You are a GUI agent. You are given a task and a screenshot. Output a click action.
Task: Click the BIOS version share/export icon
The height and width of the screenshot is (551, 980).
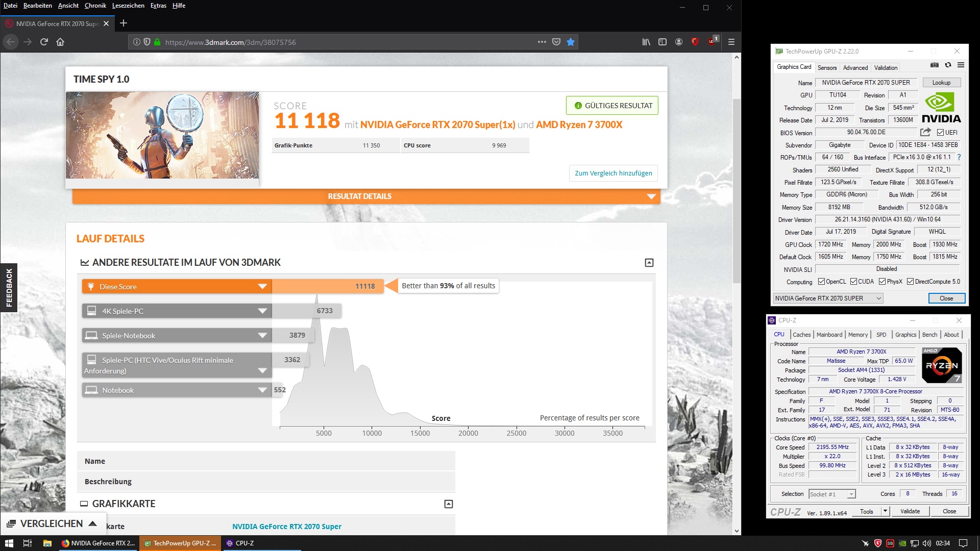pyautogui.click(x=925, y=132)
